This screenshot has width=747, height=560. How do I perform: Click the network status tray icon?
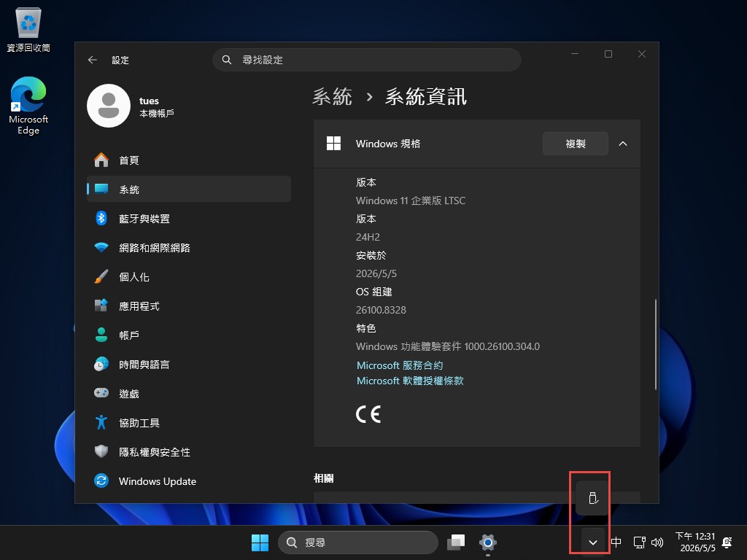[639, 542]
